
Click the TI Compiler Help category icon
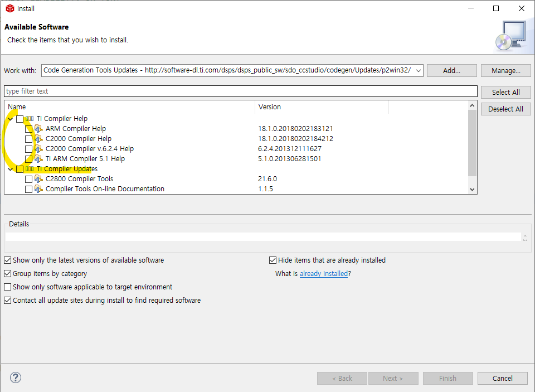[x=30, y=119]
